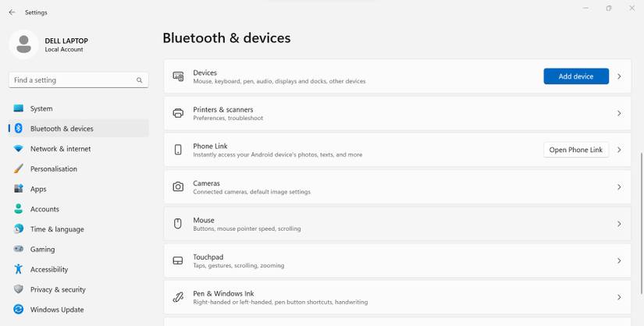
Task: Expand the Touchpad settings chevron
Action: coord(619,260)
